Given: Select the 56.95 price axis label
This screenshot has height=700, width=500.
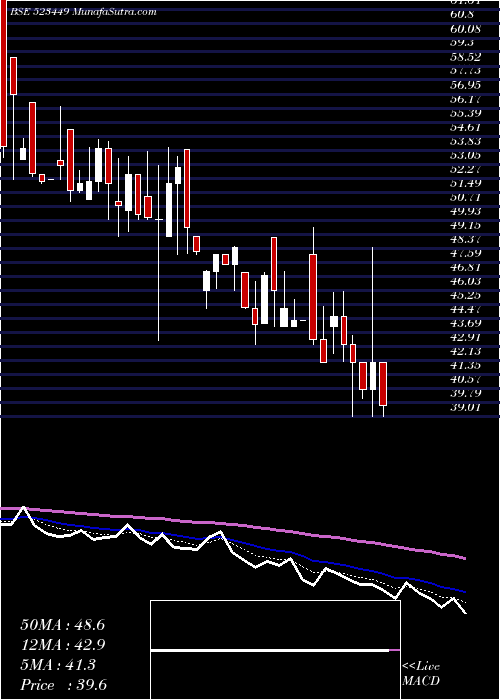Looking at the screenshot, I should click(x=466, y=85).
